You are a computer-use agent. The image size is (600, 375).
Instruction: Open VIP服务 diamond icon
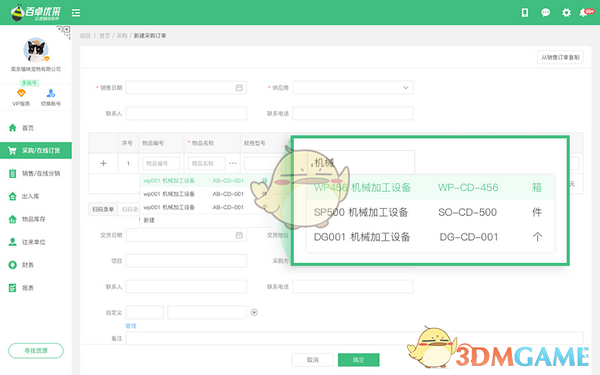click(x=21, y=93)
